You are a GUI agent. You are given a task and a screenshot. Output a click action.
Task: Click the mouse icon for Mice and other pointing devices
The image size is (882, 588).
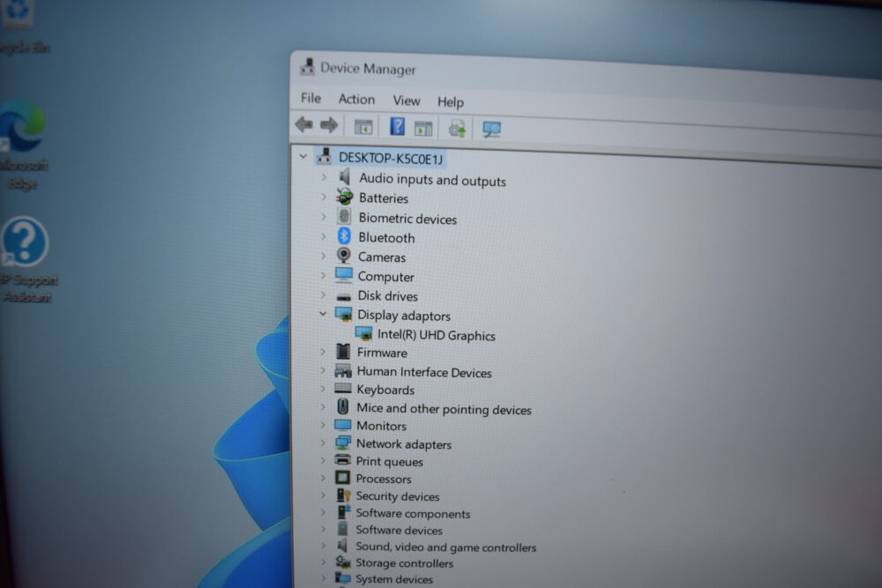click(x=342, y=406)
